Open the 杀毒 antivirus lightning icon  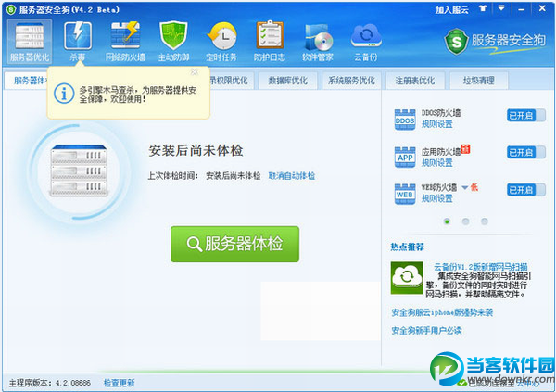tap(78, 42)
